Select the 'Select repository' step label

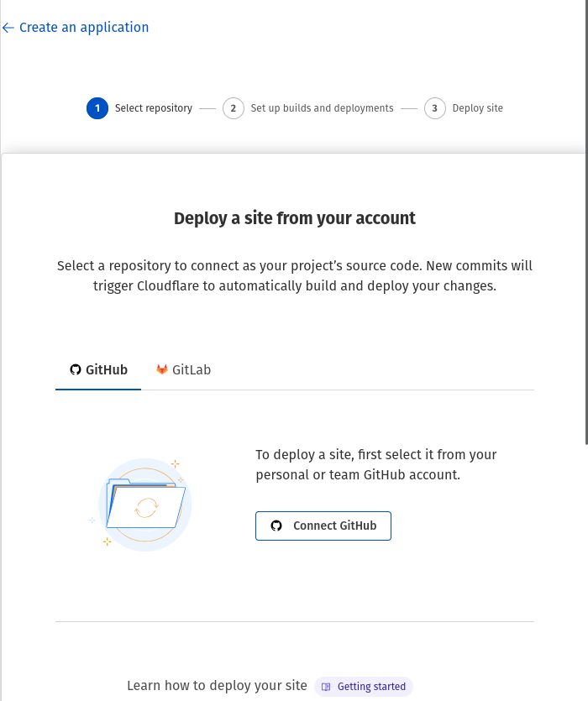pyautogui.click(x=154, y=108)
